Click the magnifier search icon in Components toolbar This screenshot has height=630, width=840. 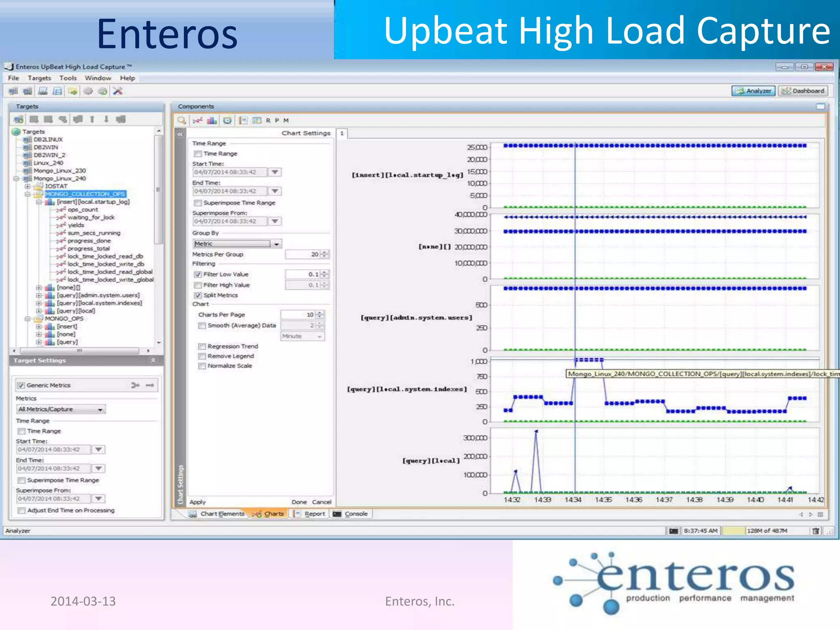coord(182,121)
